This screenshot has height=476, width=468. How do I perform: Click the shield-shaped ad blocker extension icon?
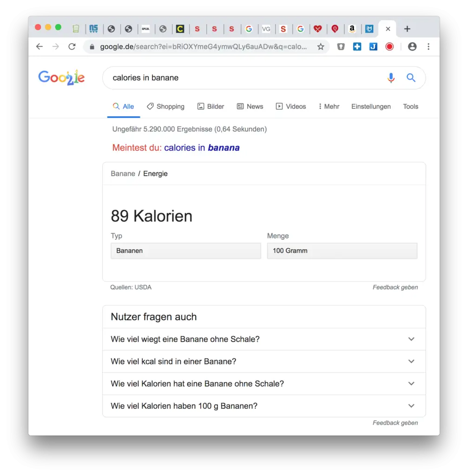tap(341, 46)
